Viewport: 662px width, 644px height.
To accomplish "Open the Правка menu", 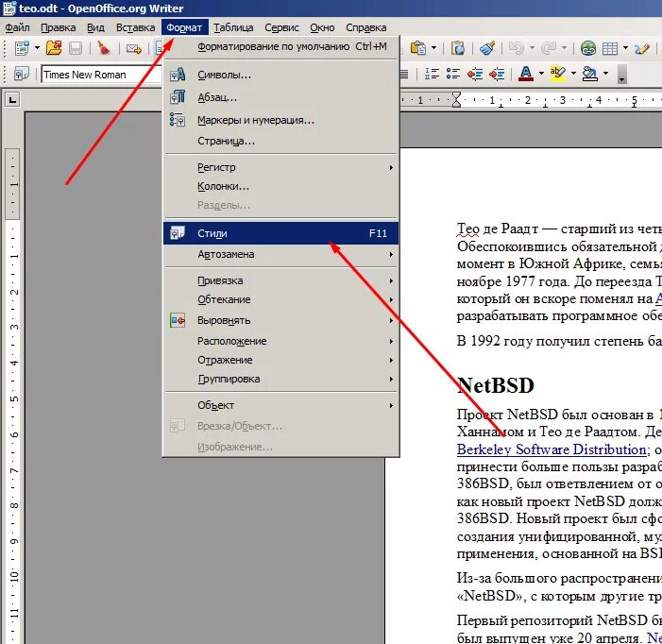I will (59, 27).
